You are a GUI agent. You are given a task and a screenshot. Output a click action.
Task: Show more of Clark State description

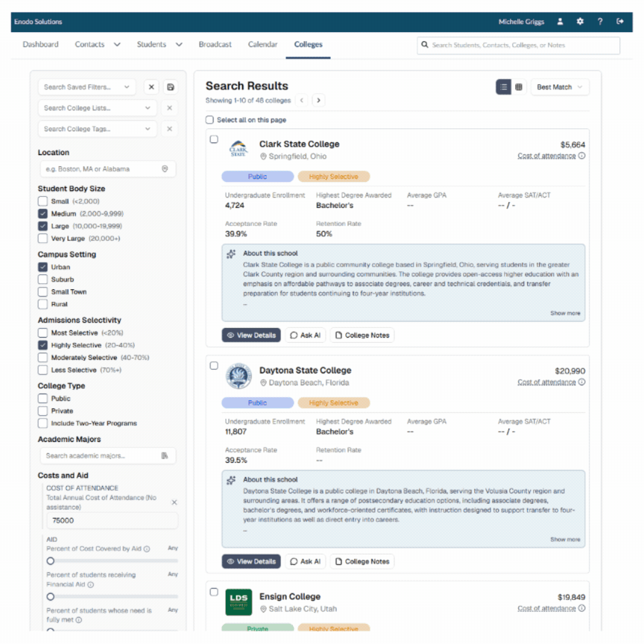coord(565,313)
